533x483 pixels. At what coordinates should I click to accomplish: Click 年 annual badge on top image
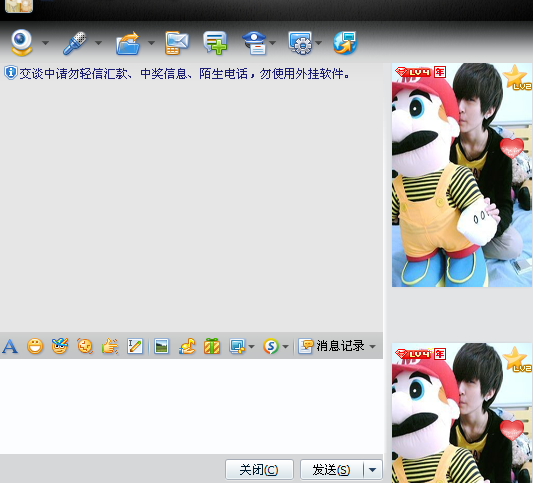coord(440,72)
